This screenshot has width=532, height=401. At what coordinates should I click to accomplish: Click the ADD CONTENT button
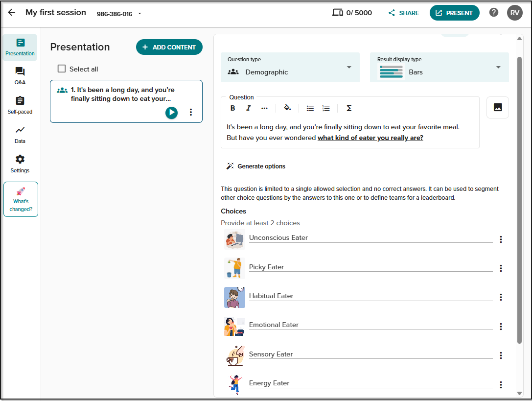pos(169,47)
